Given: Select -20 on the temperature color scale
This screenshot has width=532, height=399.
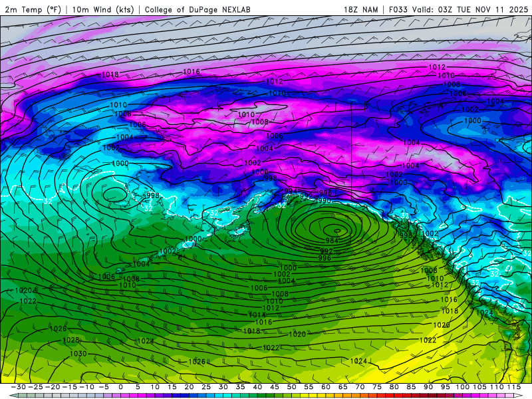Looking at the screenshot, I should (53, 387).
